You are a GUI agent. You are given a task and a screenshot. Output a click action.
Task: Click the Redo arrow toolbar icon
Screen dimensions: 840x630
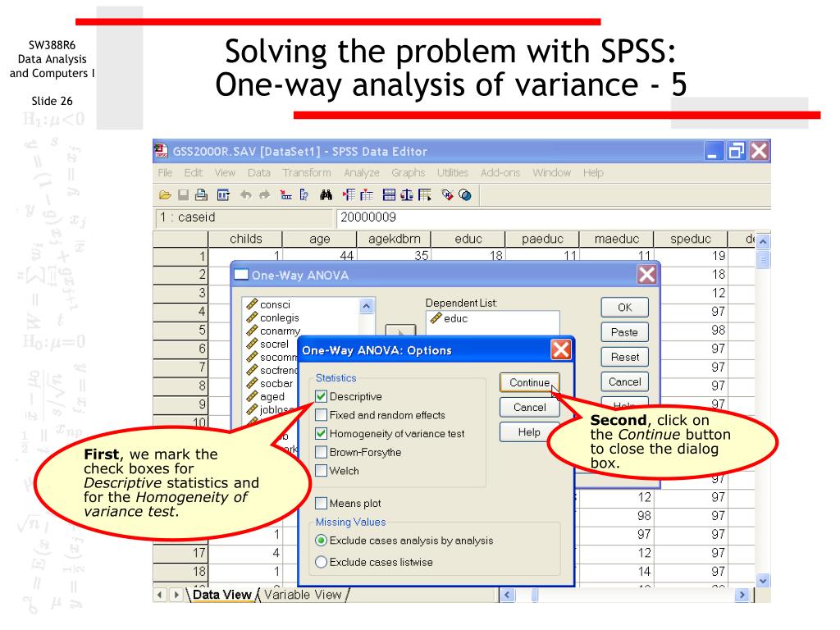click(x=264, y=195)
